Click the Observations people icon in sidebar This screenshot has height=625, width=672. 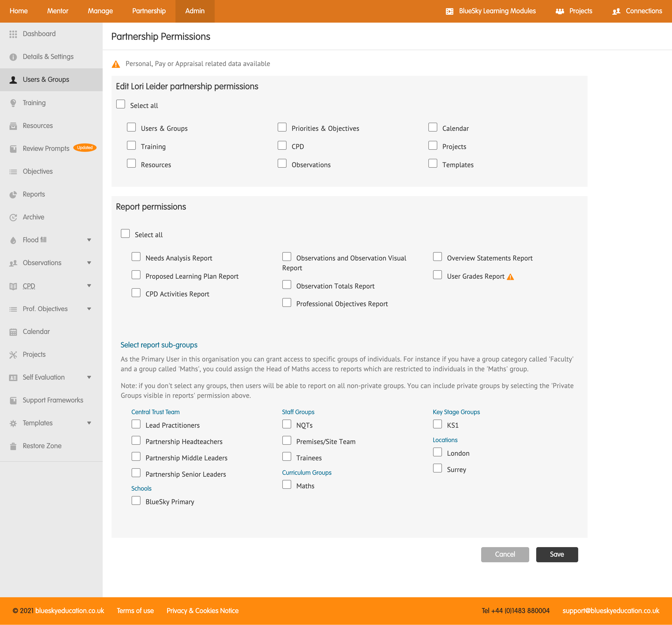[x=13, y=263]
